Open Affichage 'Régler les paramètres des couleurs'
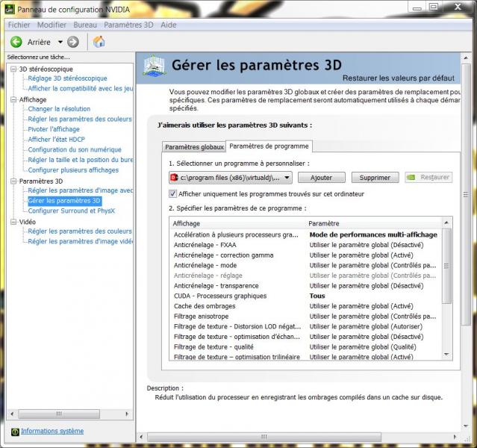 [80, 119]
